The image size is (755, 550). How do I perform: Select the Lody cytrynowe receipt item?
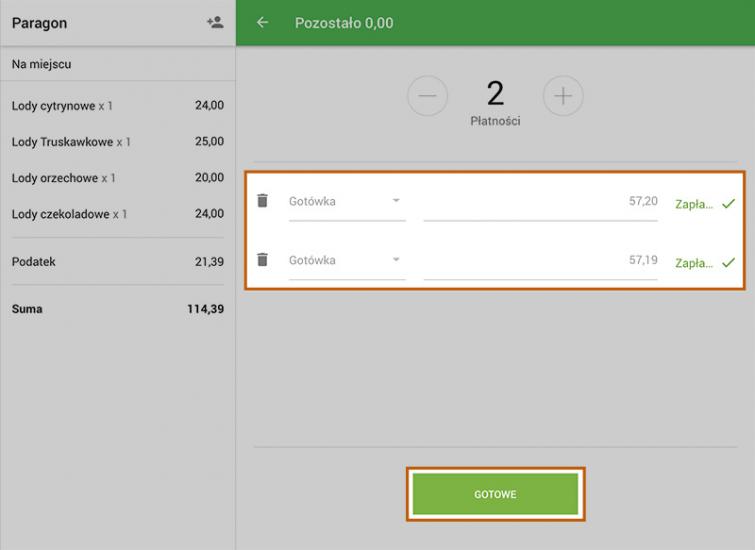click(117, 106)
